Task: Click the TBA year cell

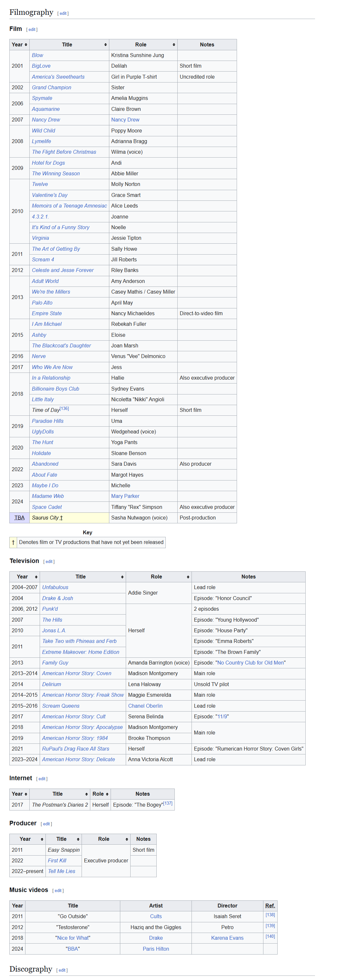Action: tap(19, 518)
